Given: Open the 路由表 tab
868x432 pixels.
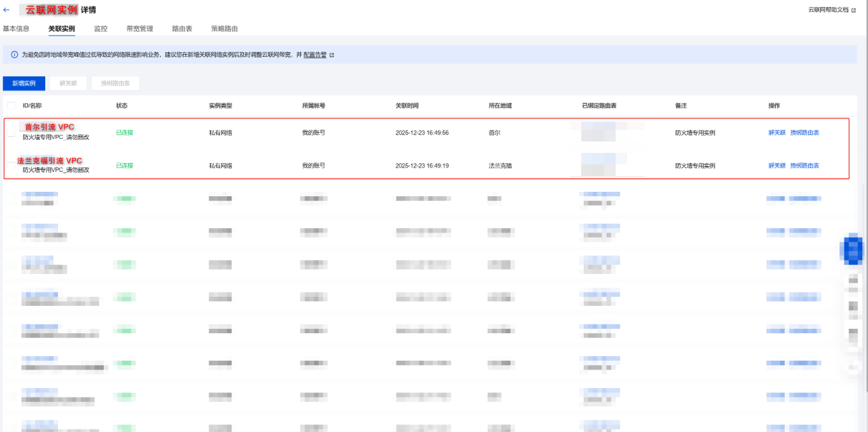Looking at the screenshot, I should [x=182, y=29].
